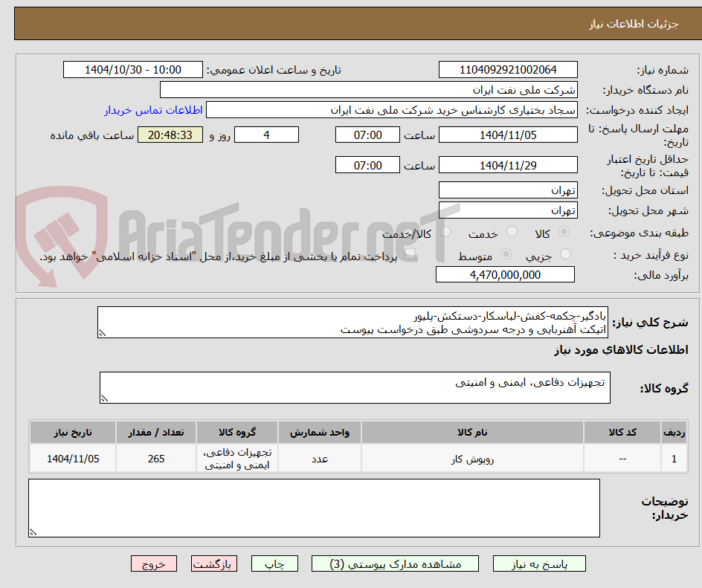Click the row number 1 cell
Screen dimensions: 702x588
click(674, 459)
